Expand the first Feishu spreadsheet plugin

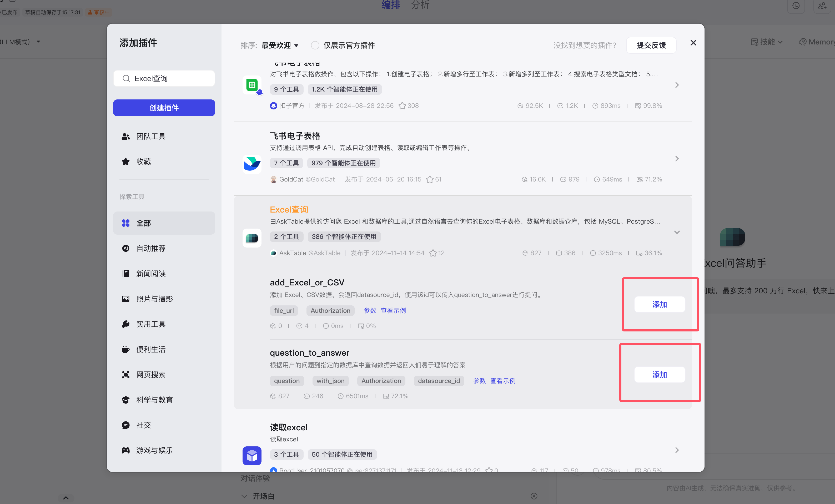(x=677, y=85)
